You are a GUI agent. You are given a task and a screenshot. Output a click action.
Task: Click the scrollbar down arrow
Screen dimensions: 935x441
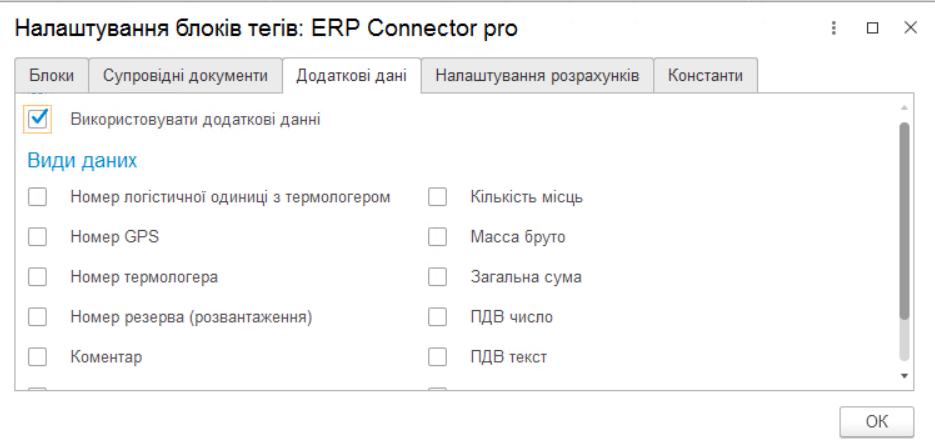pyautogui.click(x=905, y=375)
